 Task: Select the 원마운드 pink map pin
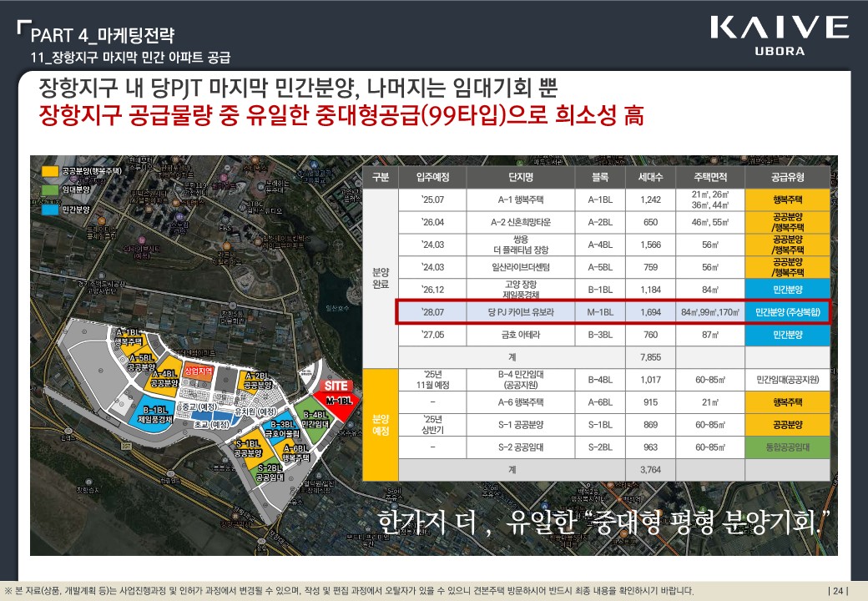coord(222,178)
